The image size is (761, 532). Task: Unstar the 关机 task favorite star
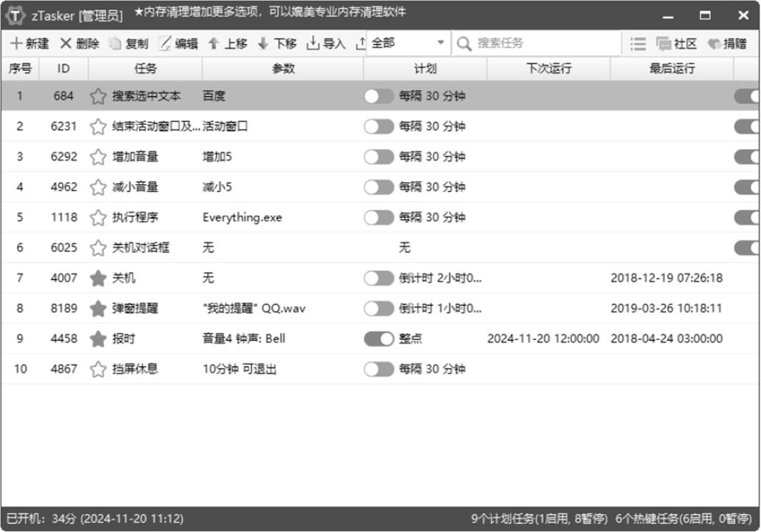[98, 279]
